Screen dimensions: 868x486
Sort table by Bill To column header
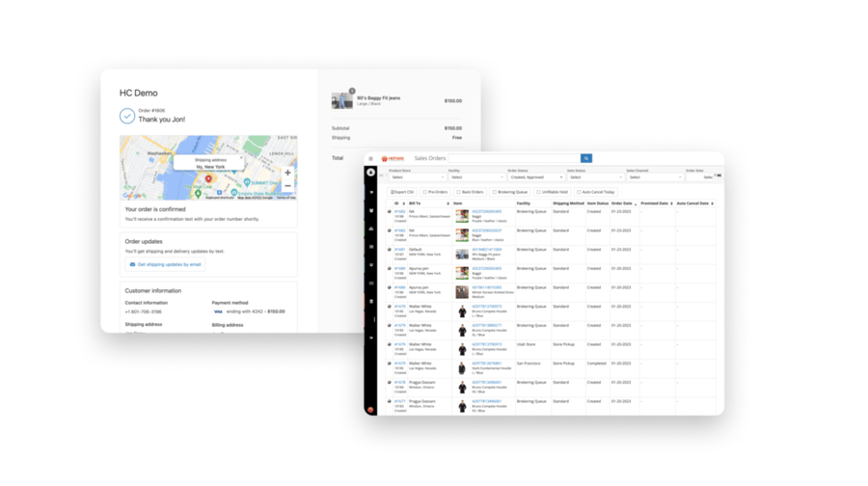point(416,203)
